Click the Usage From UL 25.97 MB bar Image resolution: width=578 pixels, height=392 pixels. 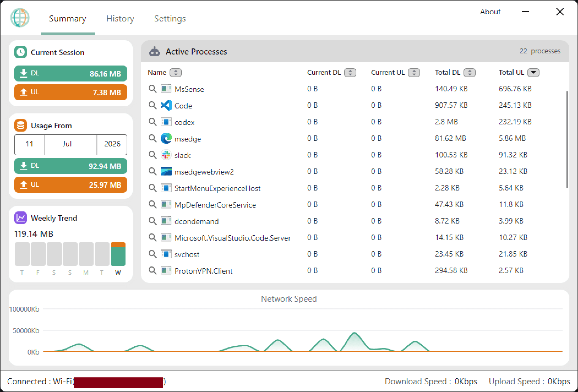(x=71, y=185)
